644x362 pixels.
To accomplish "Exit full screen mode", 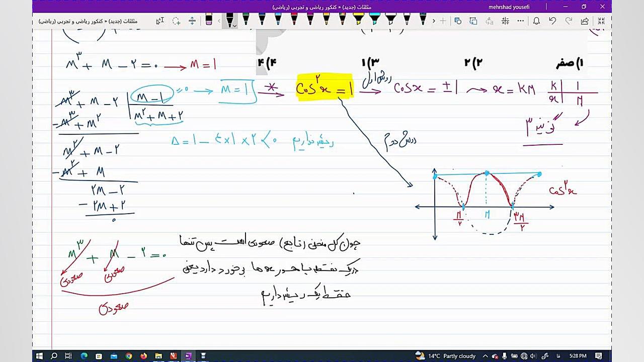I will tap(601, 21).
